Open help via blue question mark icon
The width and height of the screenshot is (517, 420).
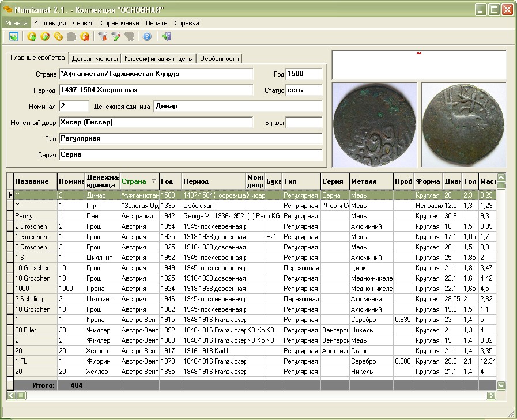(x=147, y=36)
